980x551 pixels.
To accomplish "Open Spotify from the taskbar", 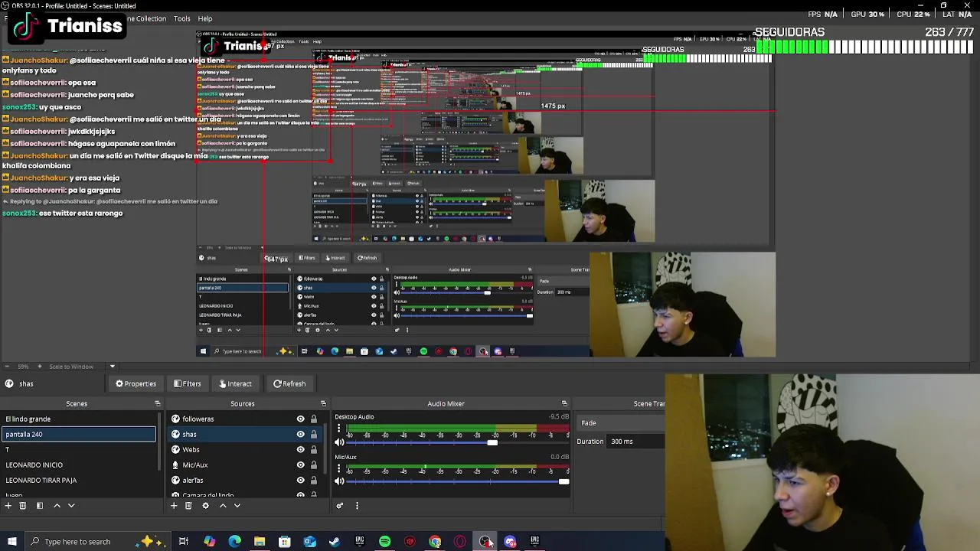I will tap(384, 542).
